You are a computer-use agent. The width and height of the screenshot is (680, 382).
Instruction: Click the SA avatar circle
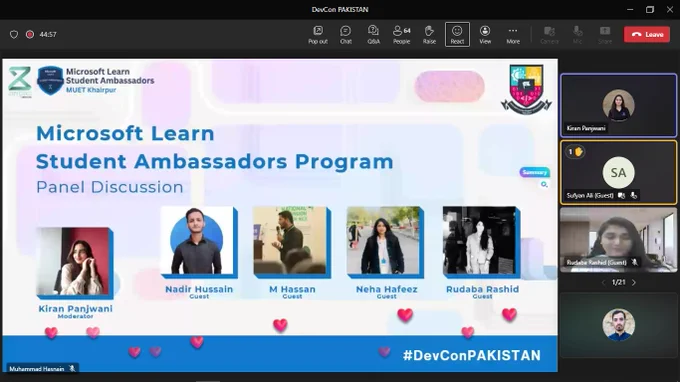coord(618,173)
